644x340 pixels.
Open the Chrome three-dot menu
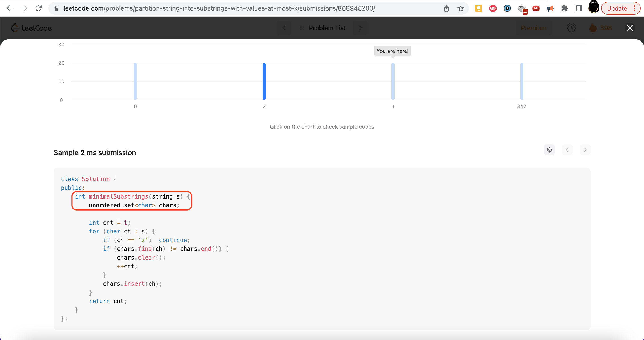[635, 8]
